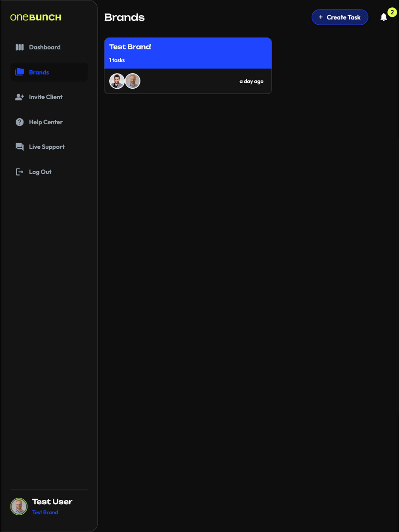This screenshot has height=532, width=399.
Task: Click the Test User name at the sidebar bottom
Action: [x=52, y=501]
